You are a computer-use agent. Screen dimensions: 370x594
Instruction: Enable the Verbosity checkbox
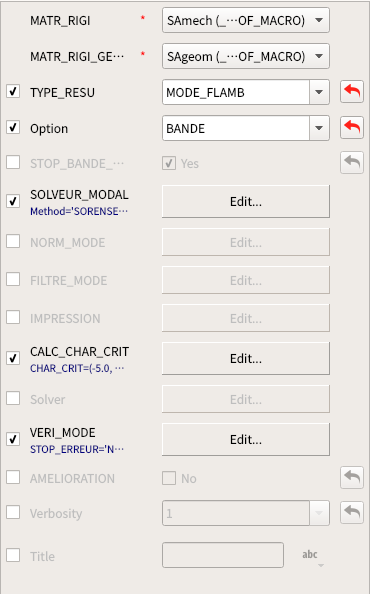click(13, 513)
